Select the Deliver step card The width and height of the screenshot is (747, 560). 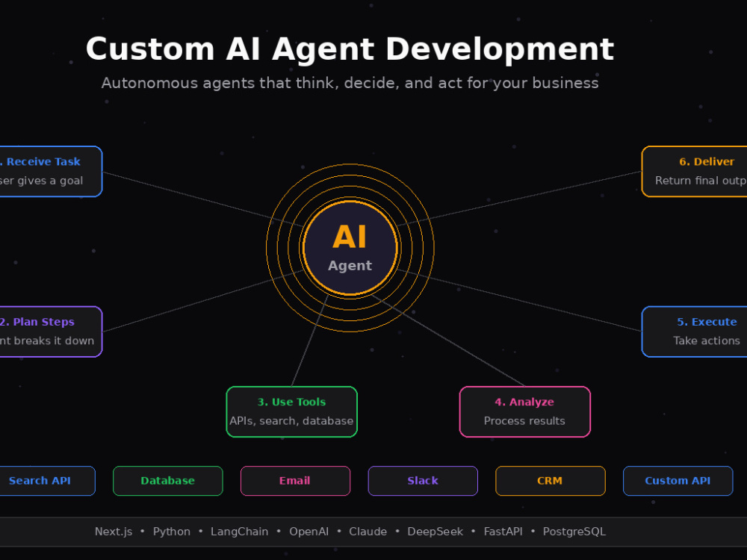coord(694,172)
